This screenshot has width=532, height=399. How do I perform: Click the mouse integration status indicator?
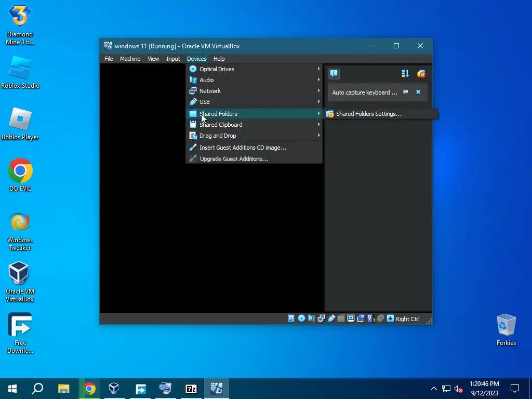coord(380,318)
